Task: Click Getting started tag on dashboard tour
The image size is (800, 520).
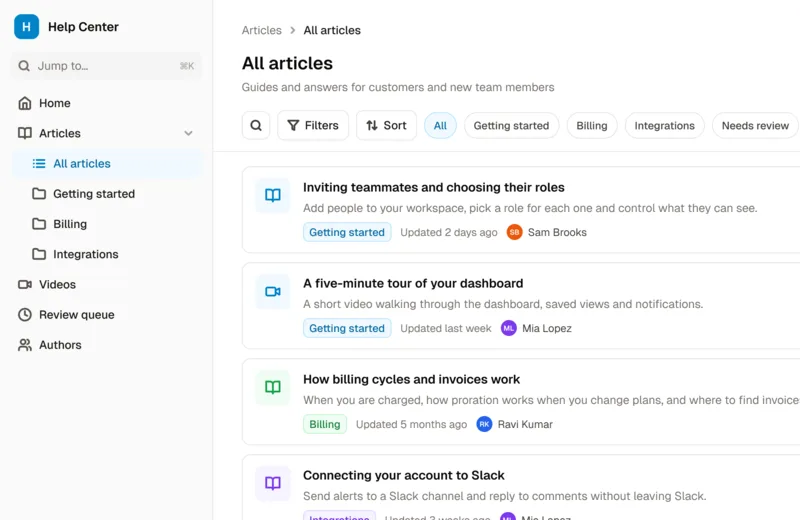Action: (347, 328)
